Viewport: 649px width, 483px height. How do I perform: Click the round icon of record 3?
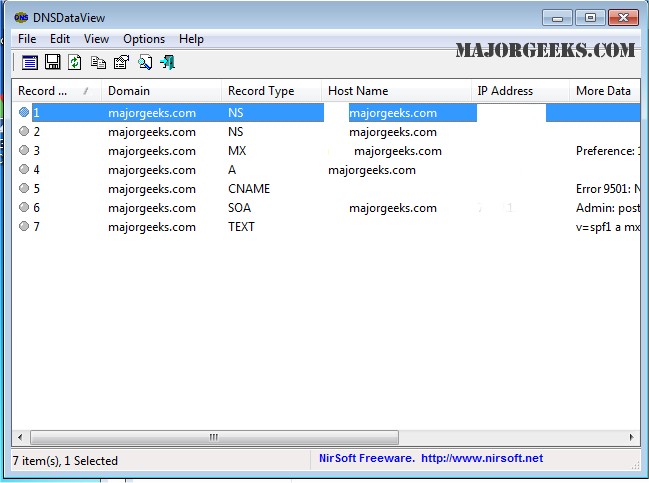[x=24, y=150]
